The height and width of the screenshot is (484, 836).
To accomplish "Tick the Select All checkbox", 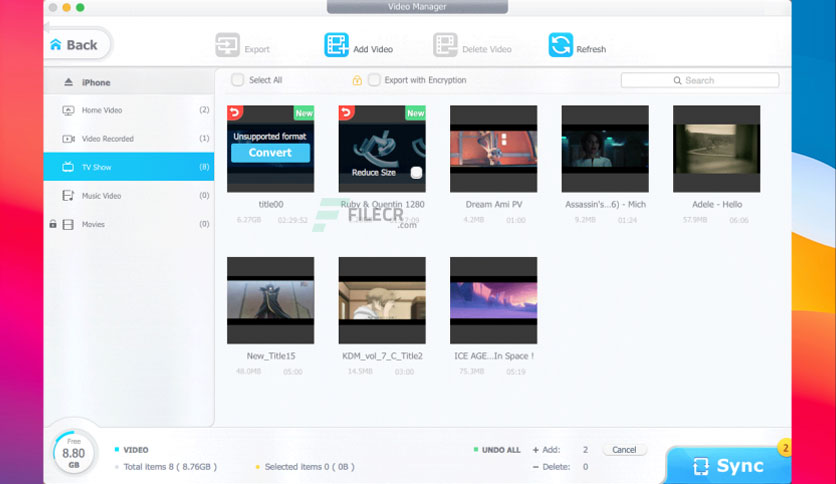I will [x=237, y=80].
